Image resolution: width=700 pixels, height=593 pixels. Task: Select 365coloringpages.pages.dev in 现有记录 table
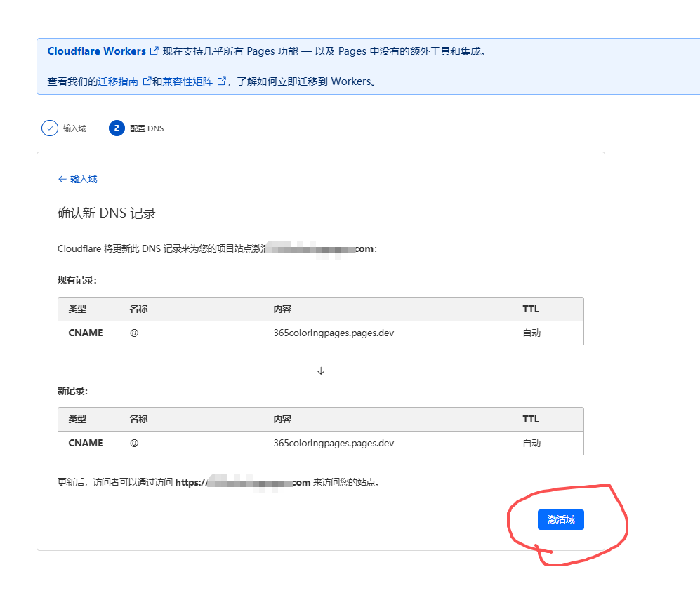click(334, 333)
